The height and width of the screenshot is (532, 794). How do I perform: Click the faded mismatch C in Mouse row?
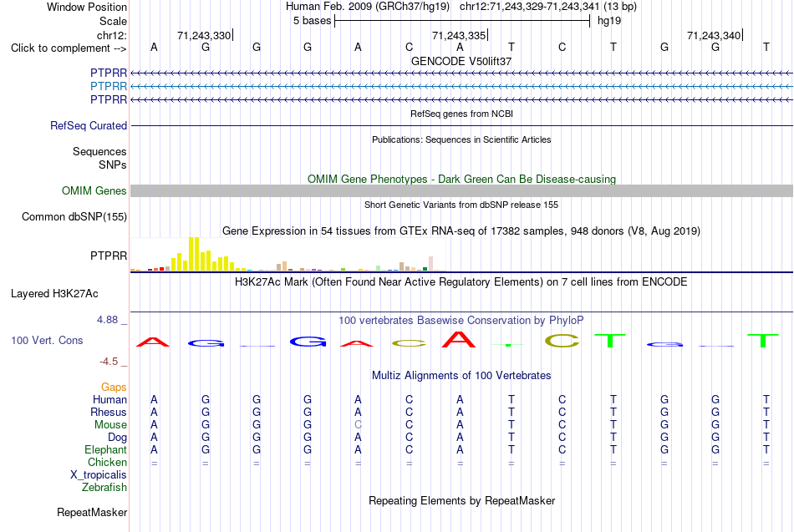(358, 425)
